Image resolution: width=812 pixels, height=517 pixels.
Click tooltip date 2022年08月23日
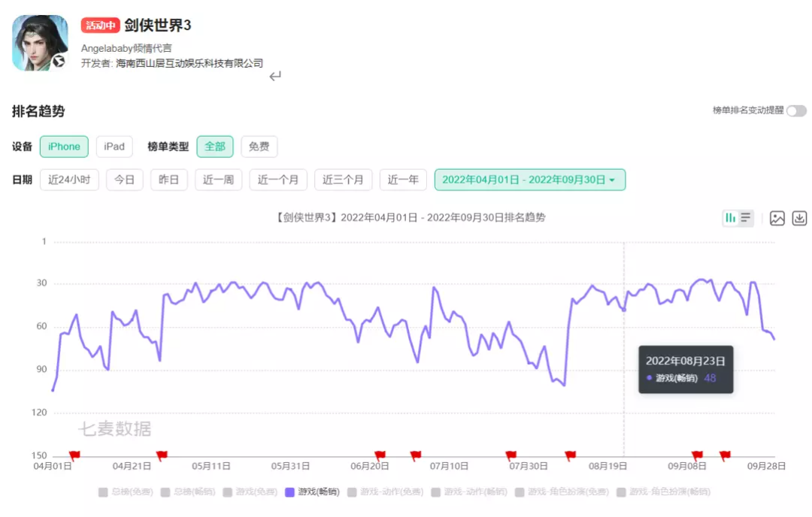pos(685,361)
